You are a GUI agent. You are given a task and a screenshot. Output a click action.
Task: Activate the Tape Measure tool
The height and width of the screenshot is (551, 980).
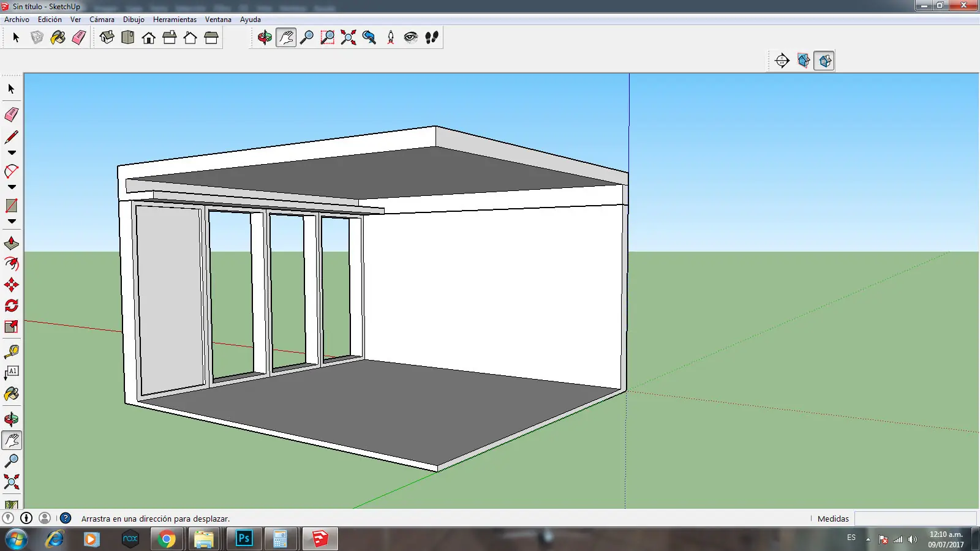12,352
